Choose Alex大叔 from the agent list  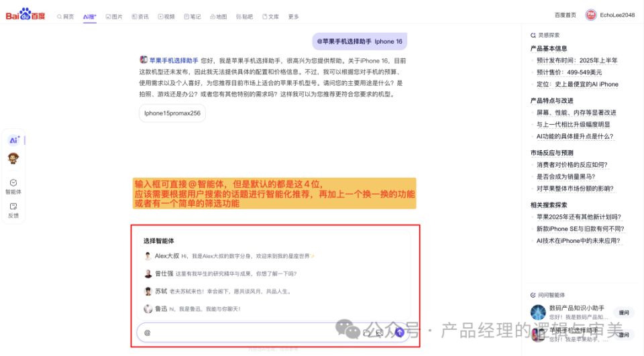pyautogui.click(x=229, y=256)
